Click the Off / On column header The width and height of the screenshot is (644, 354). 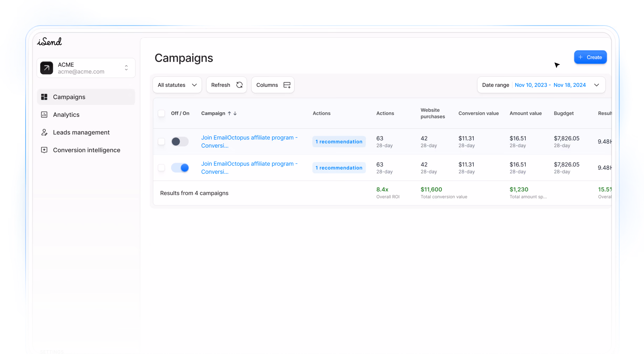(180, 113)
